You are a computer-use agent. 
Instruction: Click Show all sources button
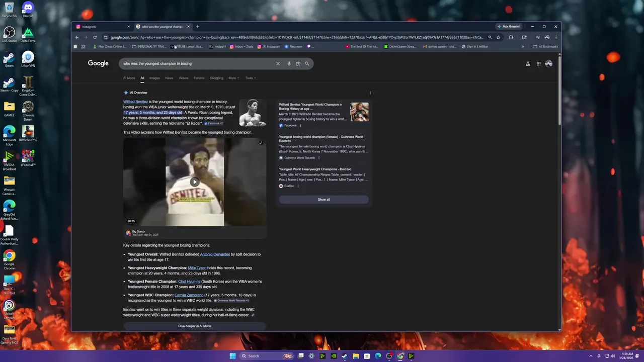(x=324, y=200)
